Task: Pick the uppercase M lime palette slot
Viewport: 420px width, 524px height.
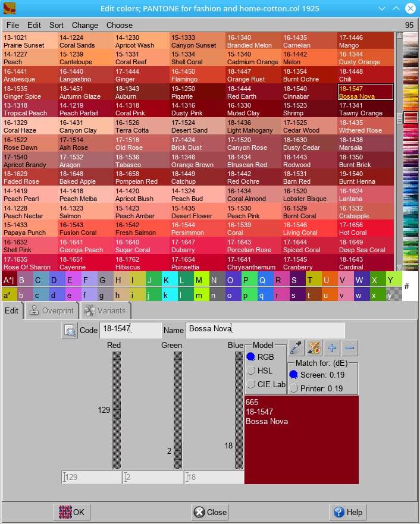Action: (x=202, y=280)
